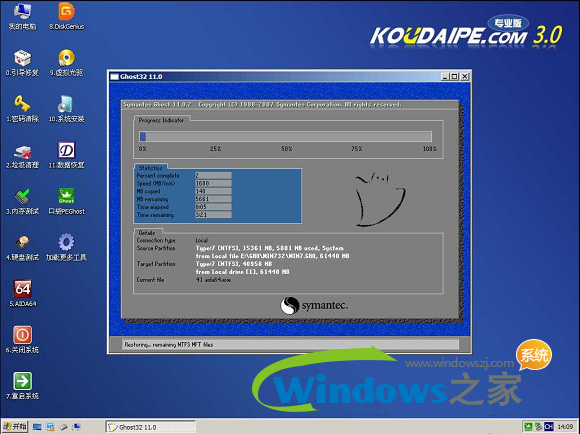Screen dimensions: 580x434
Task: Click the 6.关闭系统 shutdown icon
Action: click(x=22, y=340)
